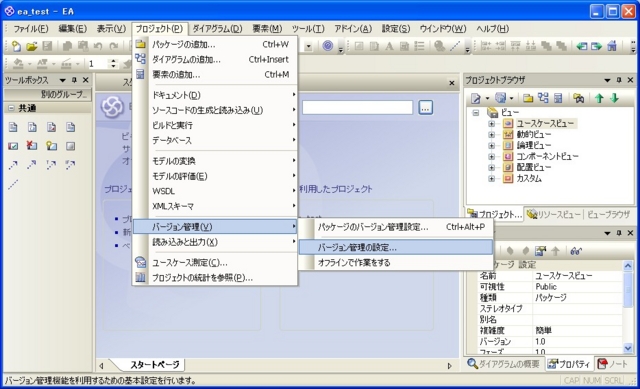640x389 pixels.
Task: Open the ダイアグラム(D) menu
Action: pyautogui.click(x=217, y=29)
